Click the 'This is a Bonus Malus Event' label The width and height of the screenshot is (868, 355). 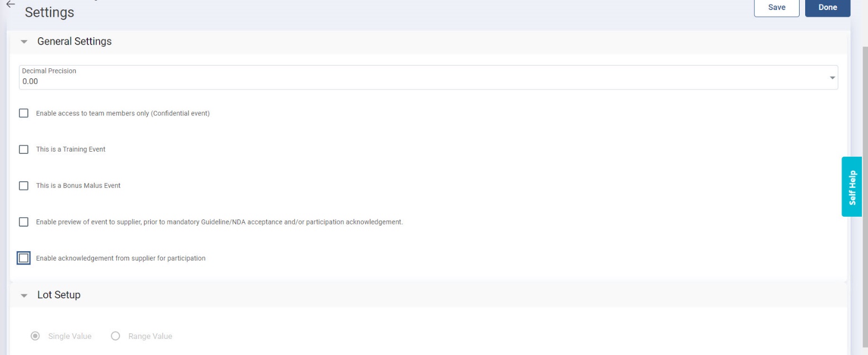pyautogui.click(x=78, y=186)
